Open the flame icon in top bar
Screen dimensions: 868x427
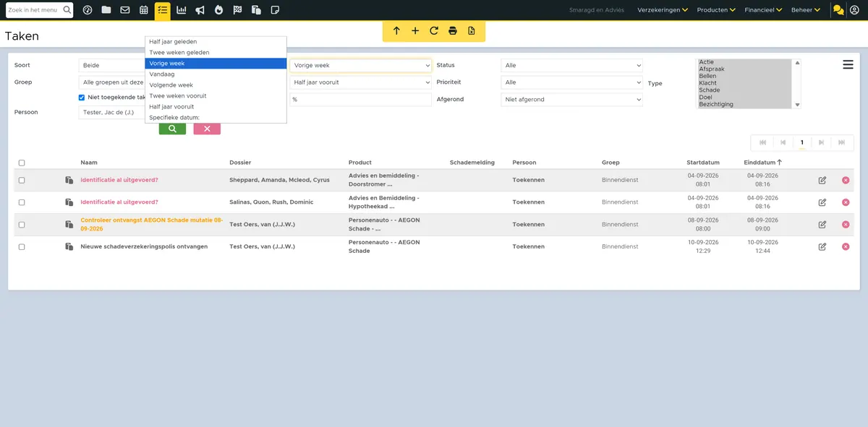pyautogui.click(x=218, y=10)
